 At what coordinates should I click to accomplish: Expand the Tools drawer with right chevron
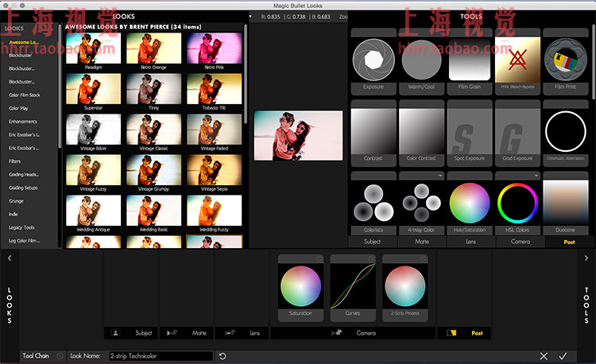click(586, 258)
